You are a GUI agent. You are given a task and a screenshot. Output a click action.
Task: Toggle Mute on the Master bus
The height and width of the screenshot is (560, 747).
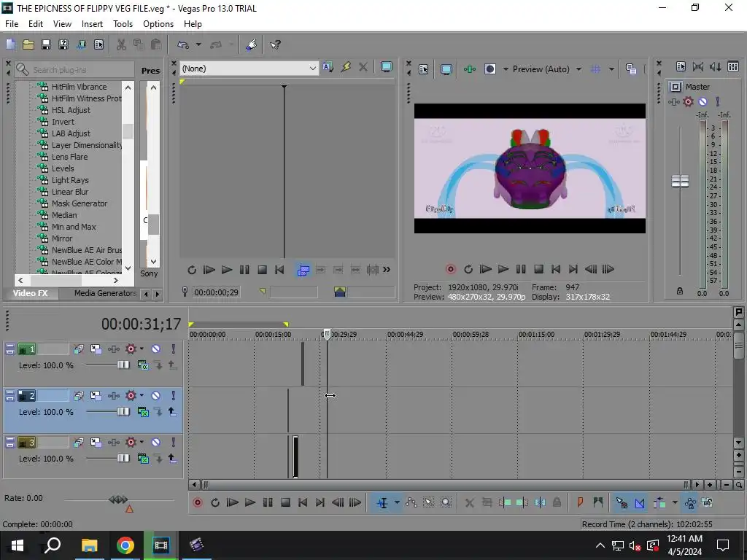tap(703, 101)
